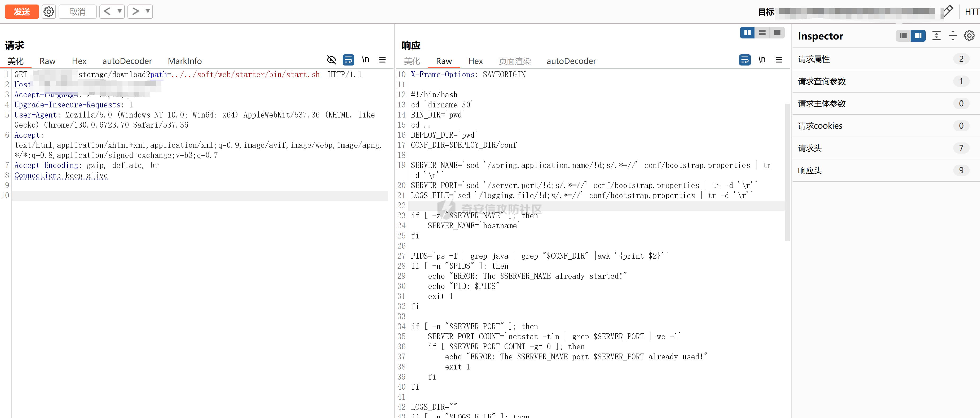980x418 pixels.
Task: Click the orange 发送 send button
Action: pos(22,12)
